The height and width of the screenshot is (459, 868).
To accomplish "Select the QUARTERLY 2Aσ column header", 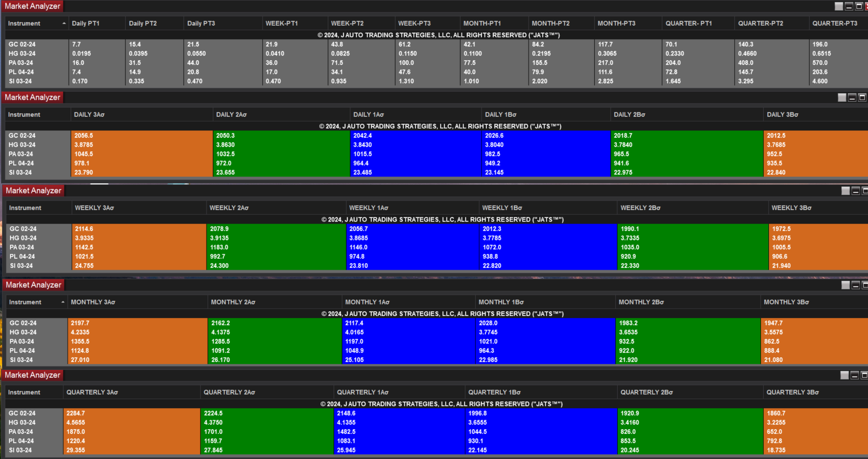I will click(x=267, y=392).
